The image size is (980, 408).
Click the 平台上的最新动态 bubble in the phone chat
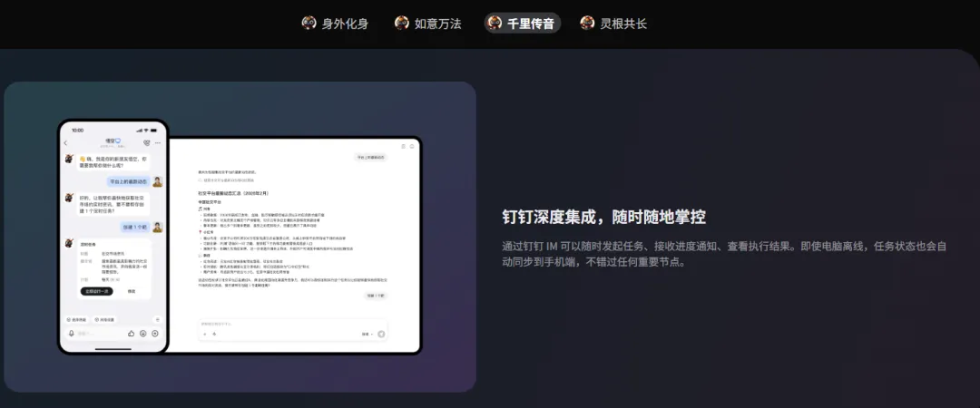point(128,182)
